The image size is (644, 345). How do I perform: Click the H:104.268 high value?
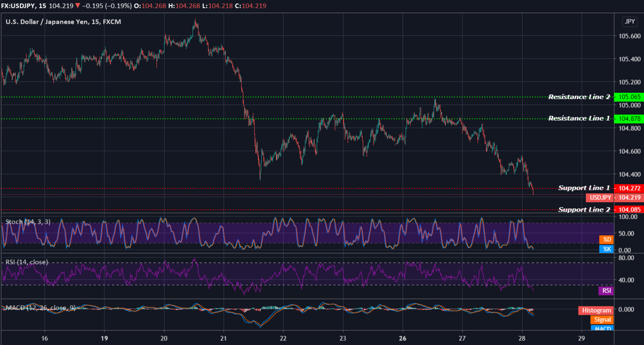[185, 6]
